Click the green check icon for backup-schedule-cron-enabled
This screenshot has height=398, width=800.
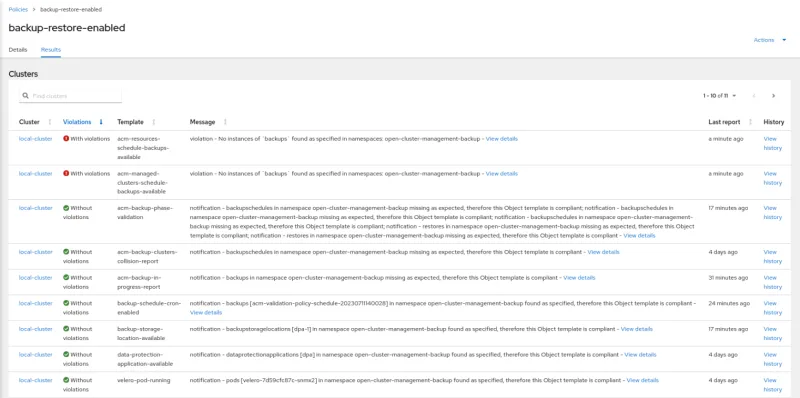pos(66,304)
